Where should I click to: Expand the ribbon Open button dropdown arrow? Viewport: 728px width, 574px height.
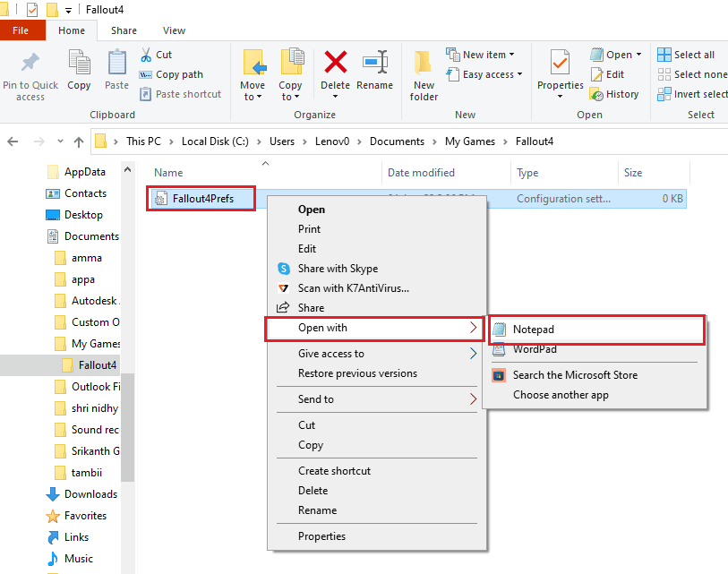(639, 55)
